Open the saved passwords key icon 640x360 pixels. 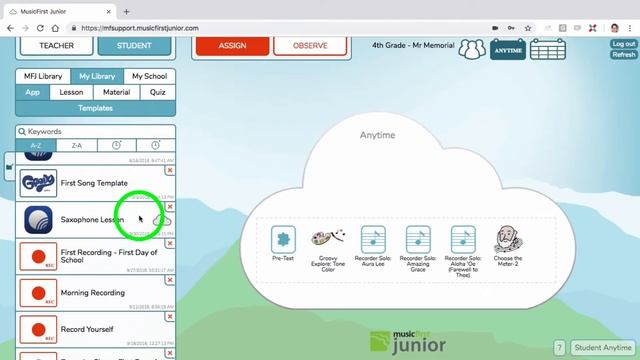[x=511, y=28]
